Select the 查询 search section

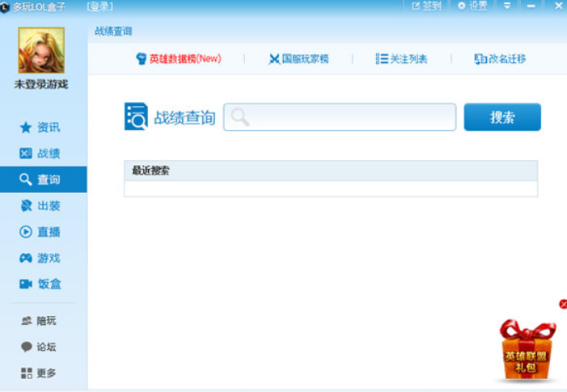click(44, 179)
